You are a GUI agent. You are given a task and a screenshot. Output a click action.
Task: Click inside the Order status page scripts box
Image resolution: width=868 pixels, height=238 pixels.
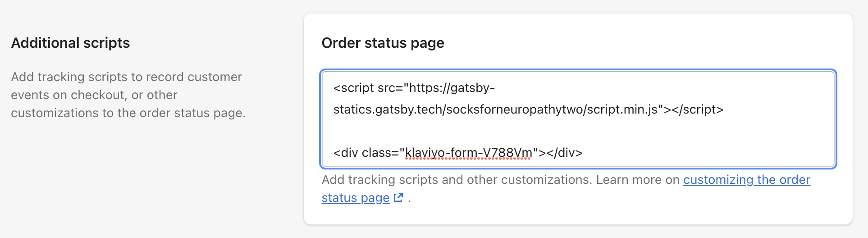coord(578,119)
